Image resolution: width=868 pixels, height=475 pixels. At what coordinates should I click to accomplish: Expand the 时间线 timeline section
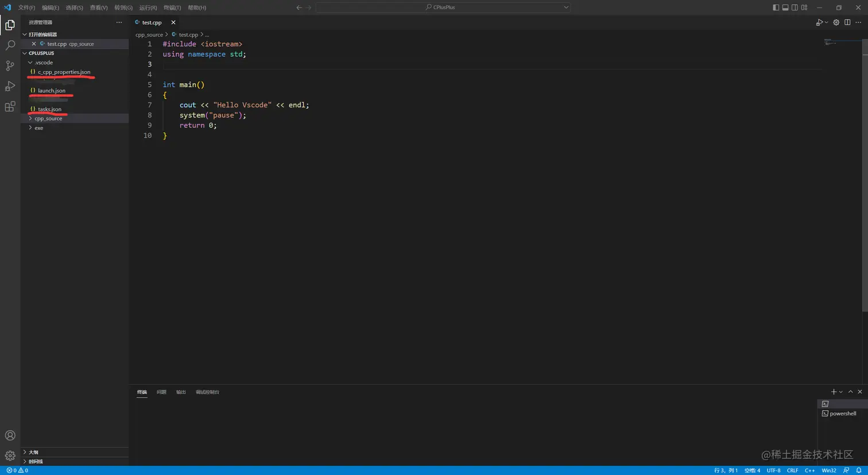coord(75,461)
